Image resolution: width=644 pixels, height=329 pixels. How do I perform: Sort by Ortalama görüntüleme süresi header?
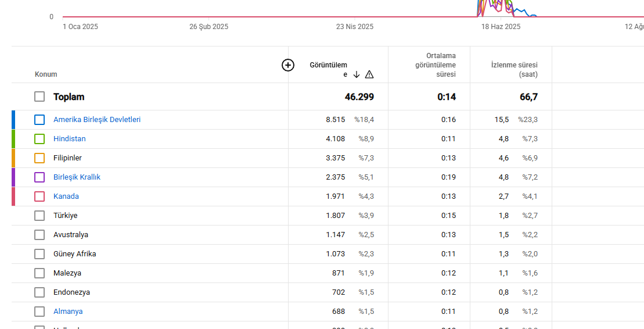(436, 65)
